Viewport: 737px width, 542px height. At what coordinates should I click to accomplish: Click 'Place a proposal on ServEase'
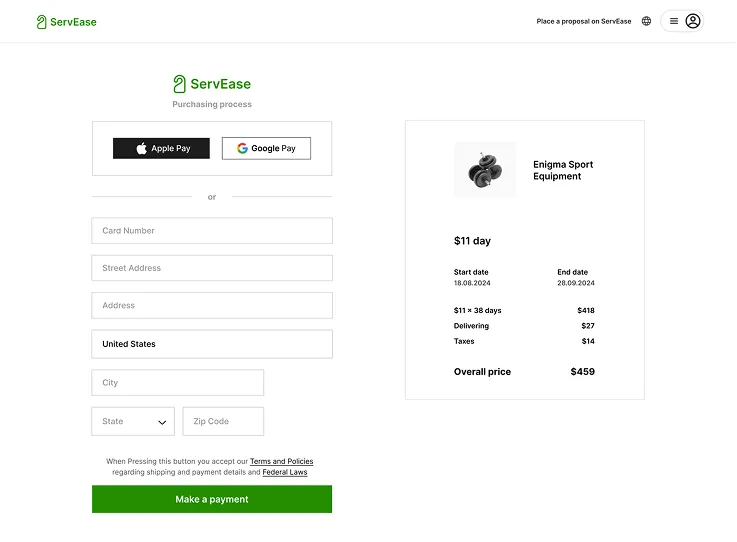pos(584,21)
